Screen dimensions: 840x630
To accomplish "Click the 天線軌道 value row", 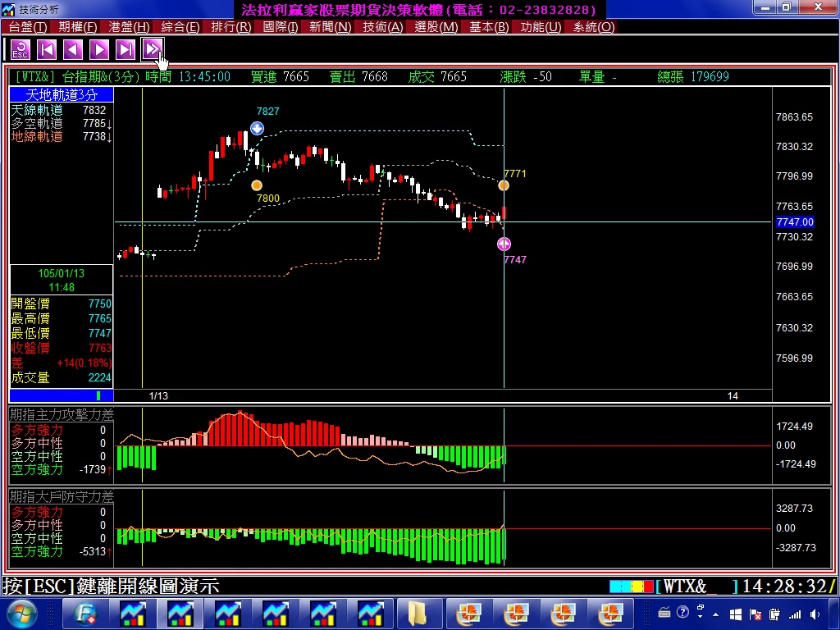I will (x=62, y=110).
